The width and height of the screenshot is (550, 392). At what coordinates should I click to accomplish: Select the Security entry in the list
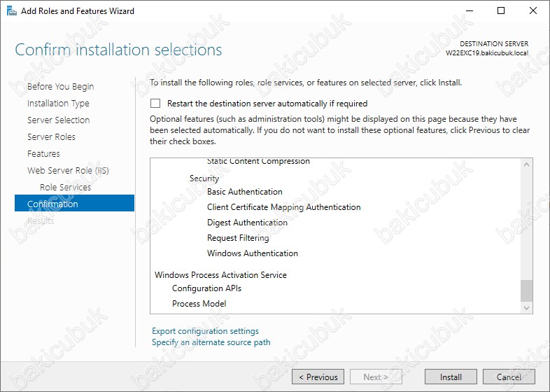[204, 178]
